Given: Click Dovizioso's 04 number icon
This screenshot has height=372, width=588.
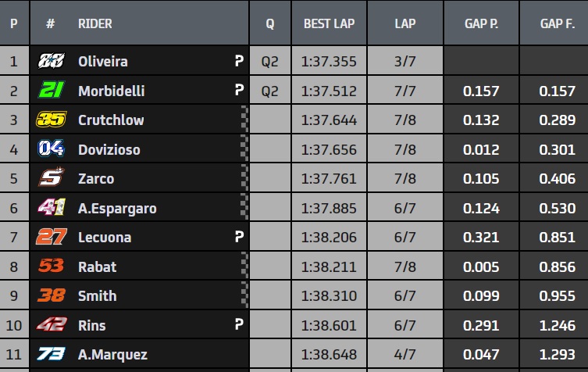Looking at the screenshot, I should pos(51,149).
